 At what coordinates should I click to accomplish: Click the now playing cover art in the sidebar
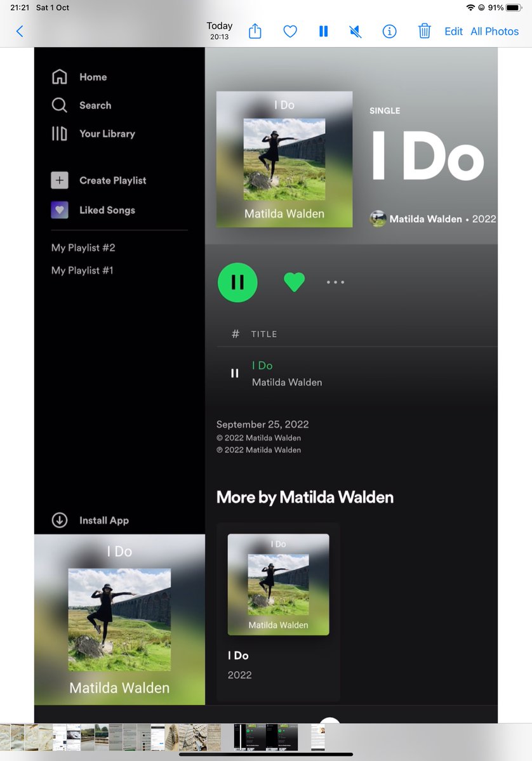(119, 619)
